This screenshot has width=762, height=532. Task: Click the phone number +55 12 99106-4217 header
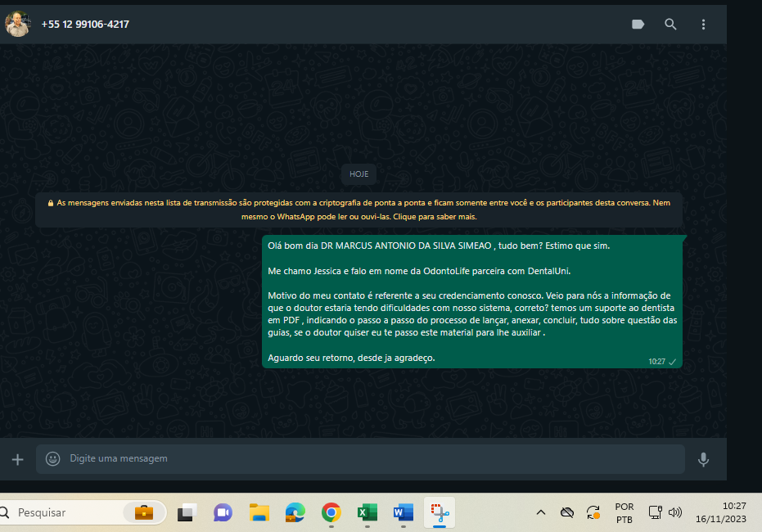[x=85, y=25]
